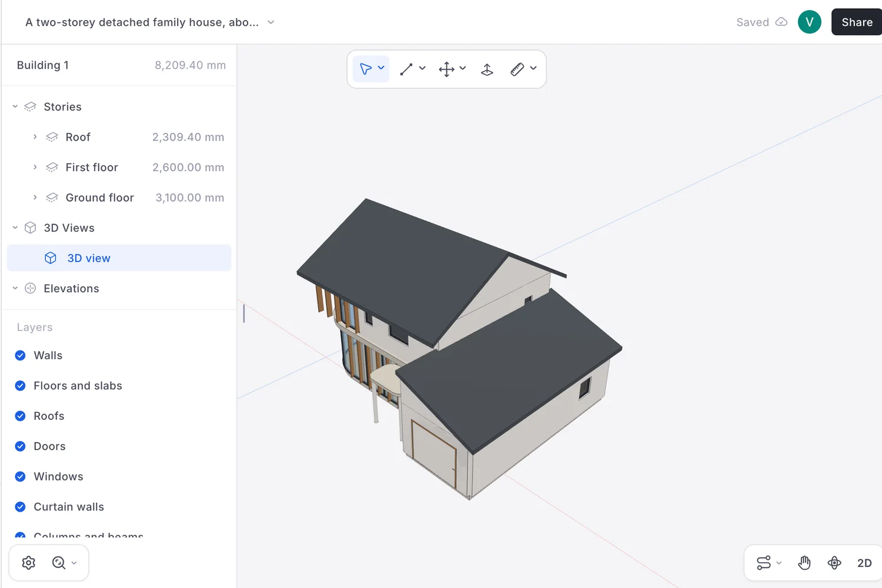Click the Ground floor 3,100.00 mm value
This screenshot has width=882, height=588.
tap(189, 198)
